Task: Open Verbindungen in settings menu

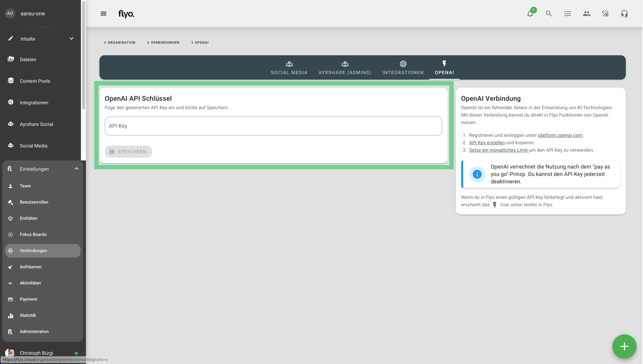Action: (43, 250)
